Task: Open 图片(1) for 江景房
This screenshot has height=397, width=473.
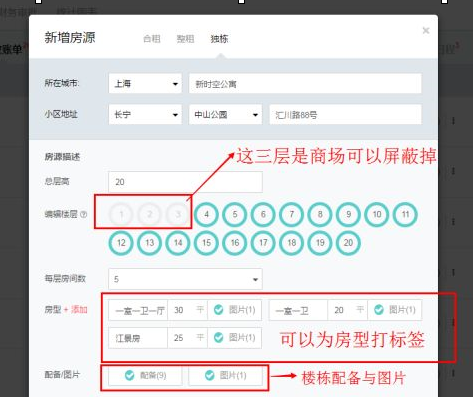Action: pyautogui.click(x=235, y=338)
